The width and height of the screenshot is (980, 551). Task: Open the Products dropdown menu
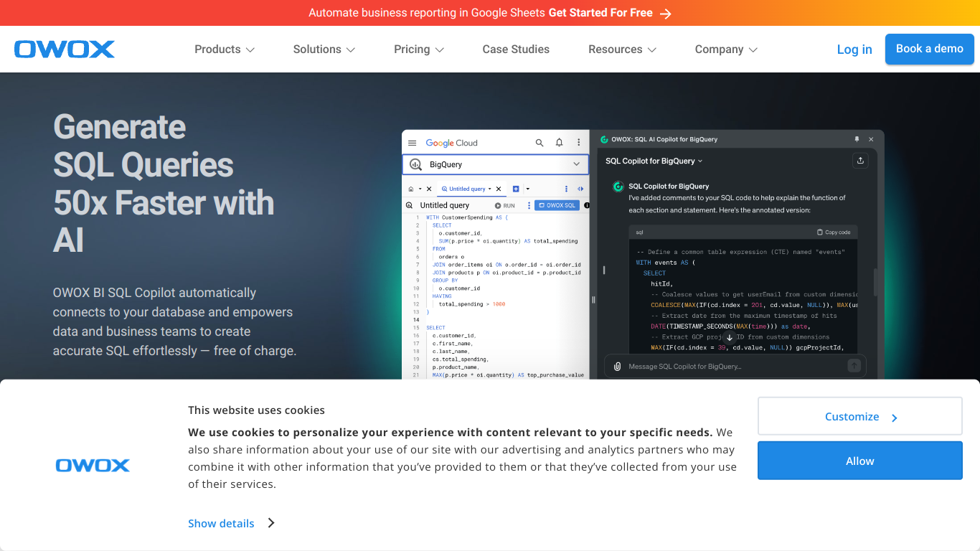point(225,50)
